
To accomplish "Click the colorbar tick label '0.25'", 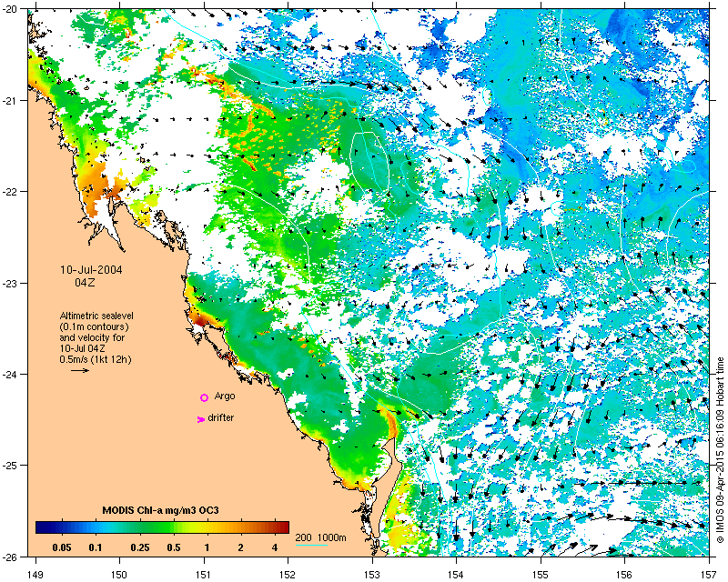I will coord(140,547).
